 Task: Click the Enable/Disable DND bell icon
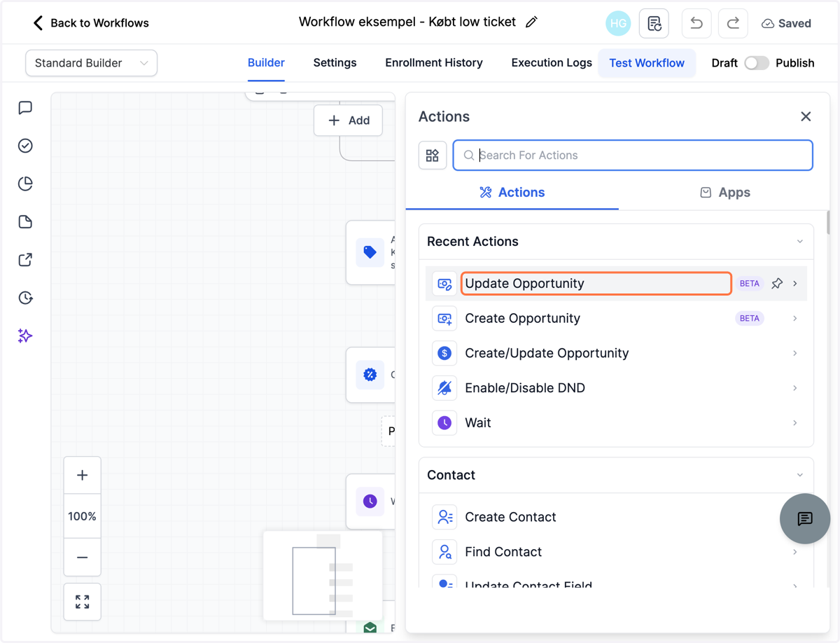(x=444, y=388)
